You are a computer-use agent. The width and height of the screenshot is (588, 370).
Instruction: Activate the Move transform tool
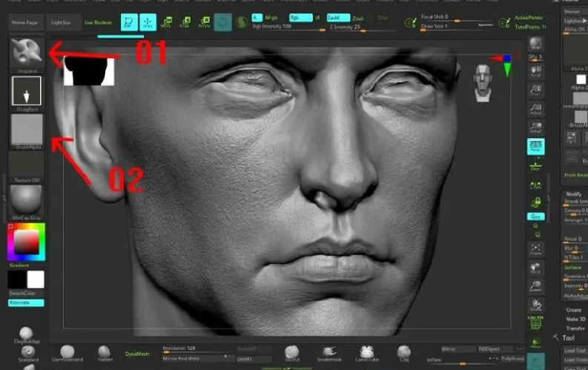click(166, 22)
